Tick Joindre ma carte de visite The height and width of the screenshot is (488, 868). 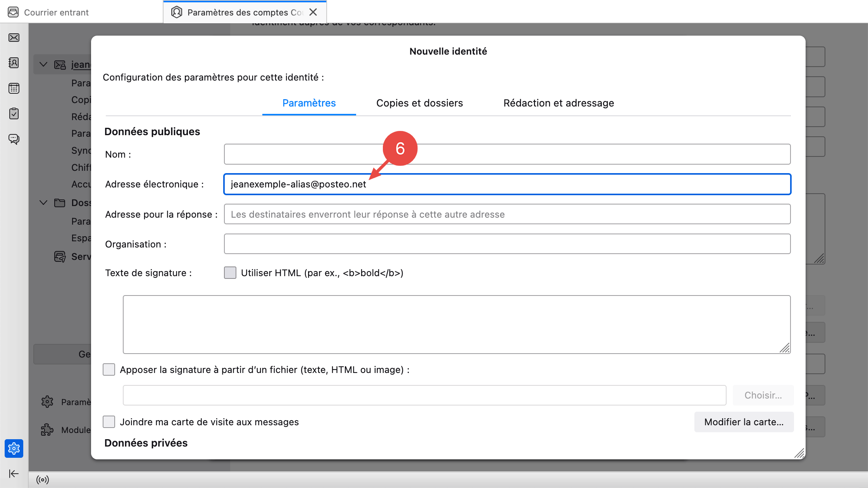[109, 422]
